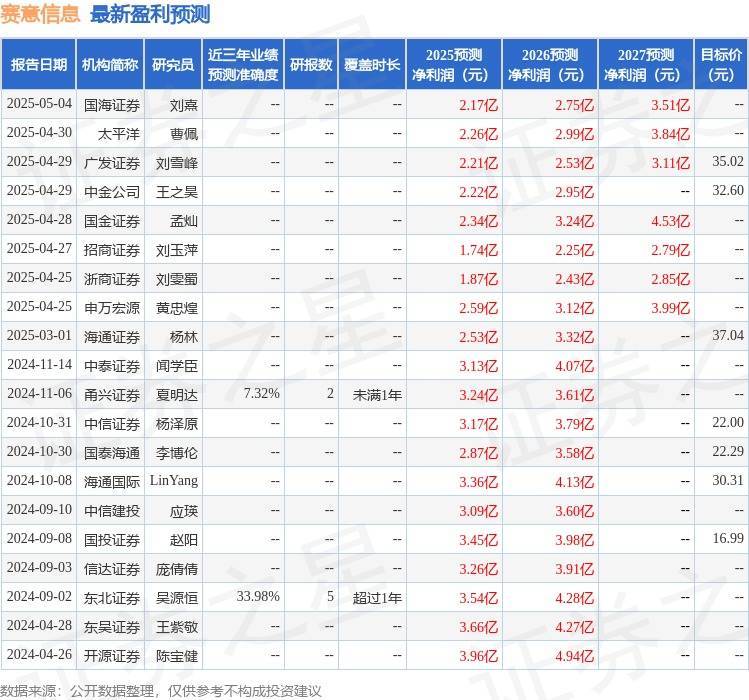
Task: Click the 覆盖时长 column header
Action: tap(372, 65)
